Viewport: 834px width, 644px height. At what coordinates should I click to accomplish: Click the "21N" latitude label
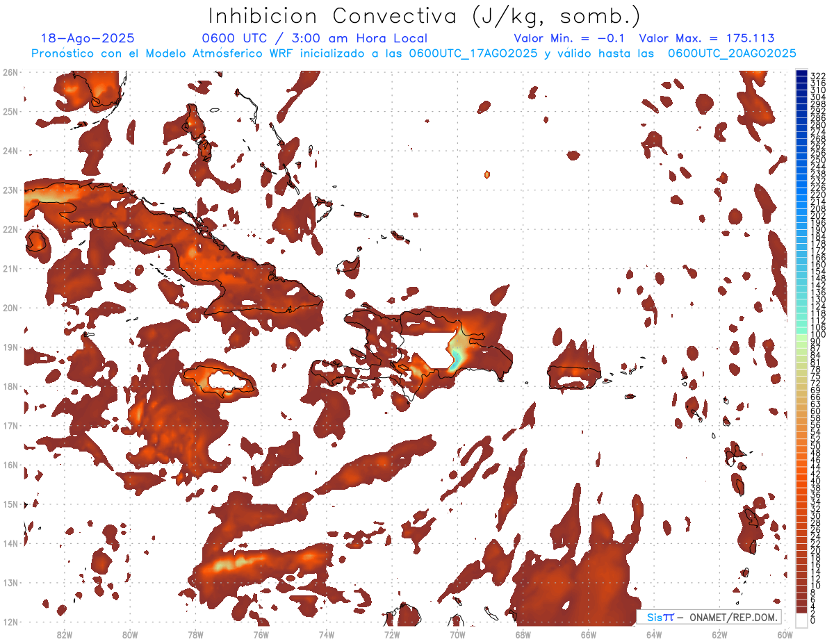pos(10,268)
